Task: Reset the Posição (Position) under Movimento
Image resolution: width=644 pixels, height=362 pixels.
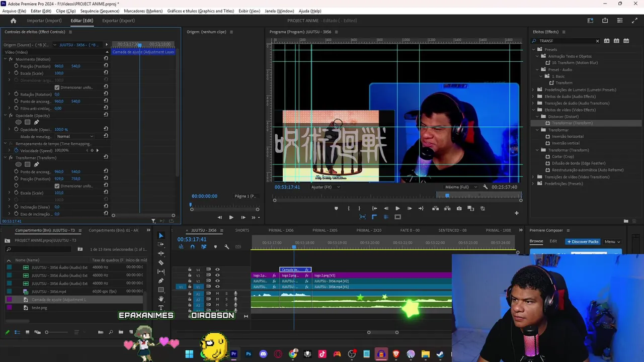Action: point(106,66)
